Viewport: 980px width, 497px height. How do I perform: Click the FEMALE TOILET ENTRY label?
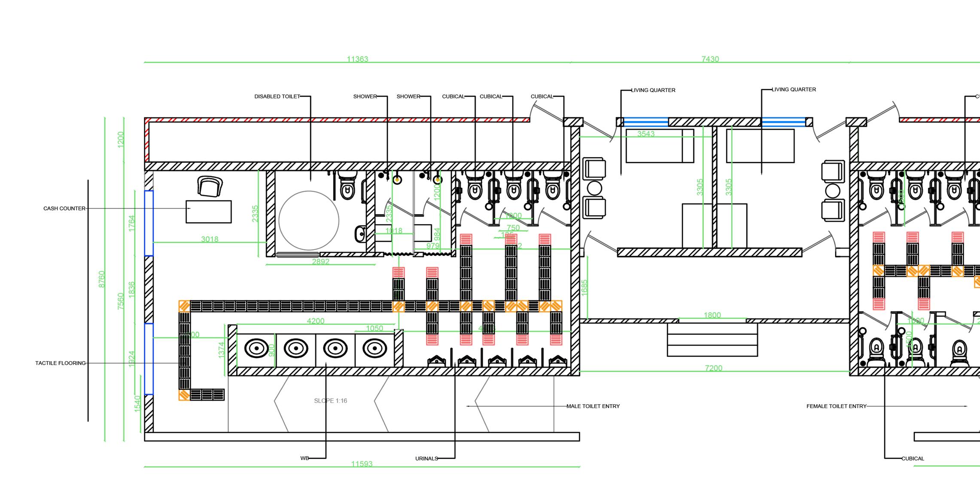pyautogui.click(x=836, y=406)
